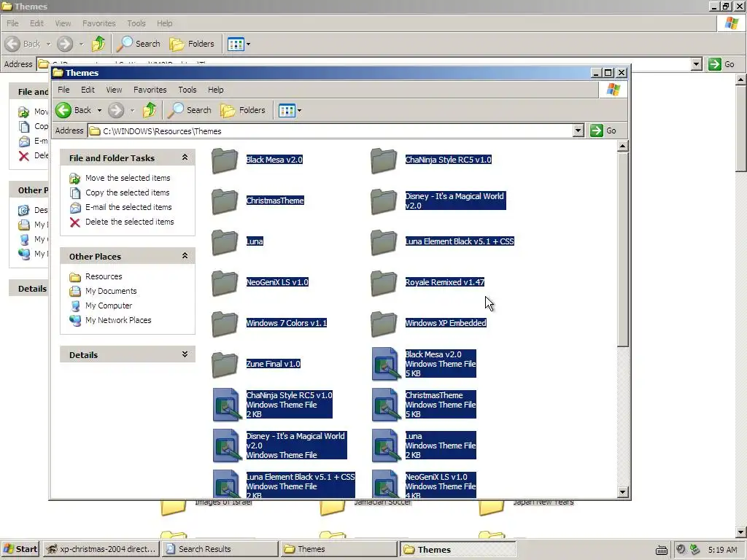Select the Zune Final v1.0 folder icon
The image size is (747, 560).
[x=225, y=365]
